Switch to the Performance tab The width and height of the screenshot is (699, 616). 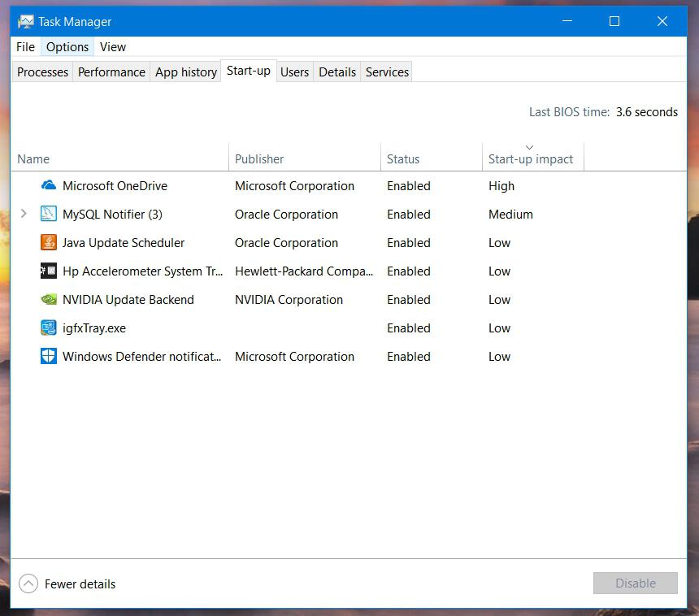pyautogui.click(x=111, y=72)
